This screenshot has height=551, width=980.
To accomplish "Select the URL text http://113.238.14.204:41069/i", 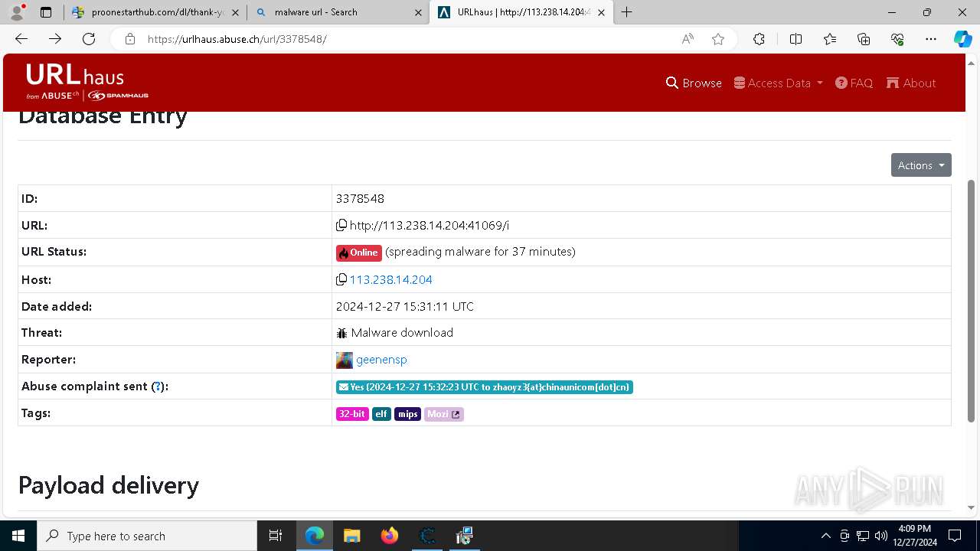I will (x=430, y=225).
